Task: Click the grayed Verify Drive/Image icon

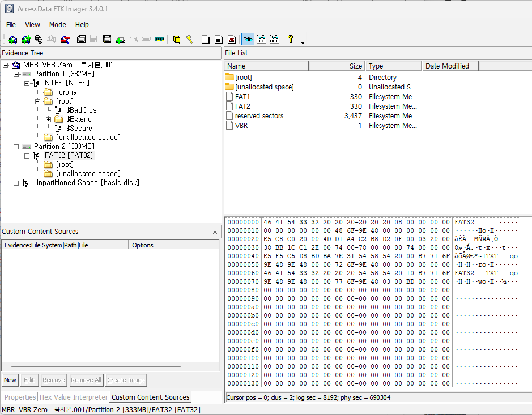Action: point(146,39)
